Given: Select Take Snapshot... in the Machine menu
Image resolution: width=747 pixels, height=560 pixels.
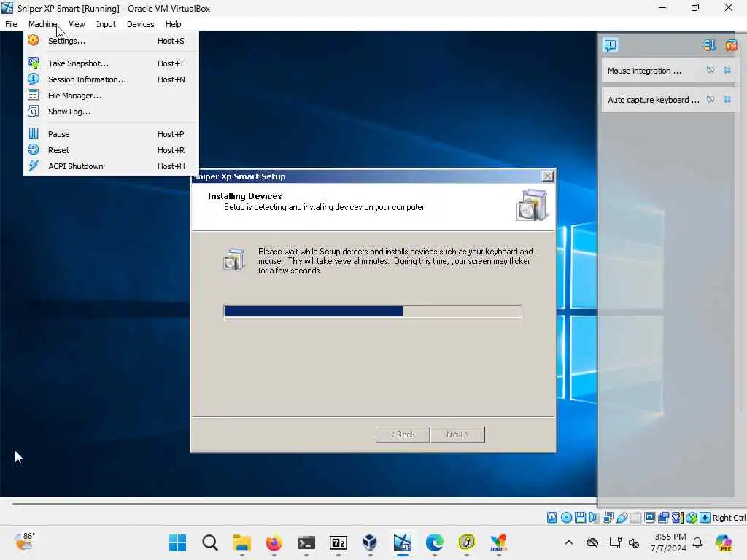Looking at the screenshot, I should 111,63.
